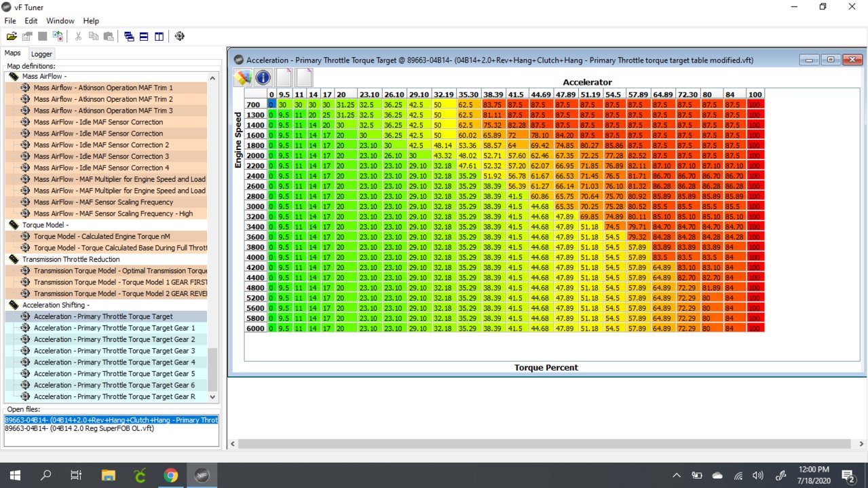
Task: Click the chip icon next to Mass AirFlow category
Action: pos(14,77)
